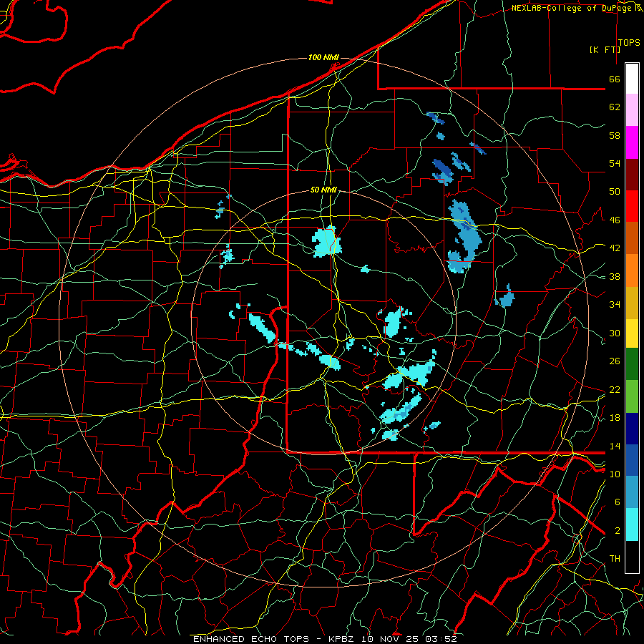Select the light pink legend color block

pos(632,110)
